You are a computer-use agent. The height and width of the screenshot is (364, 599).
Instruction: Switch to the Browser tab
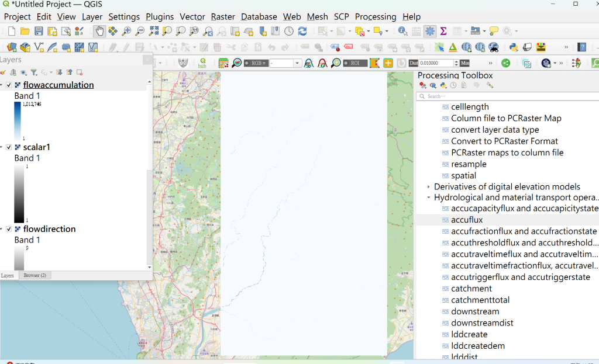point(34,275)
